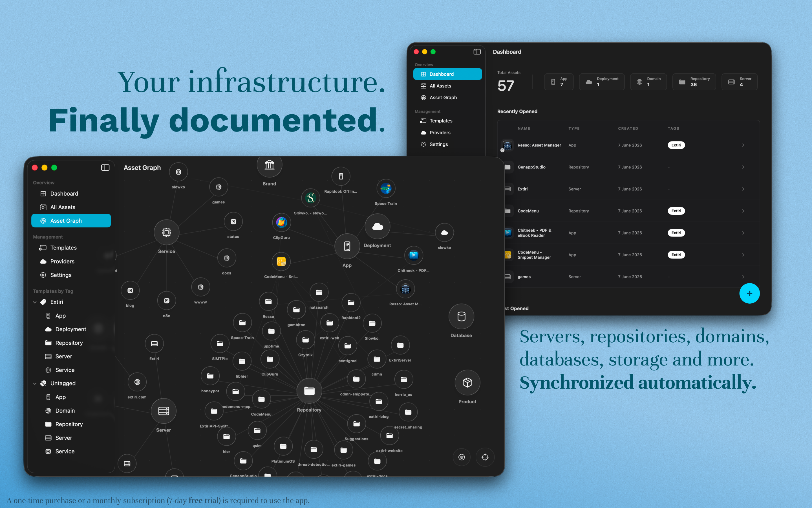Image resolution: width=812 pixels, height=508 pixels.
Task: Click the Deployment cloud node icon
Action: pos(378,226)
